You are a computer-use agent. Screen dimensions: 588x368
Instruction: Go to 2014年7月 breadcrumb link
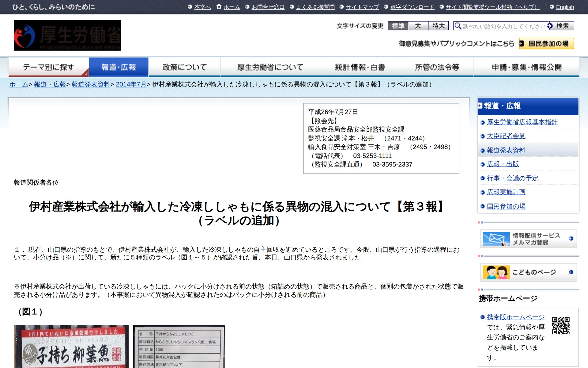point(131,84)
